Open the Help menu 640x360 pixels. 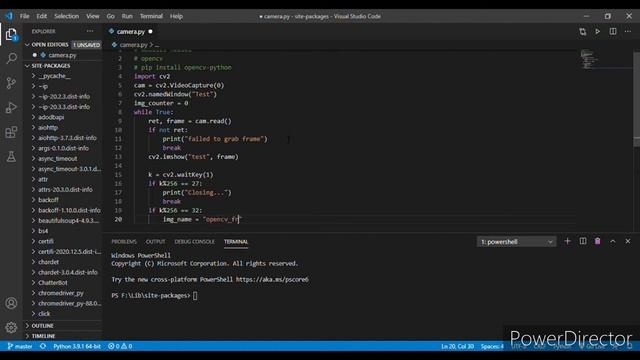tap(176, 16)
